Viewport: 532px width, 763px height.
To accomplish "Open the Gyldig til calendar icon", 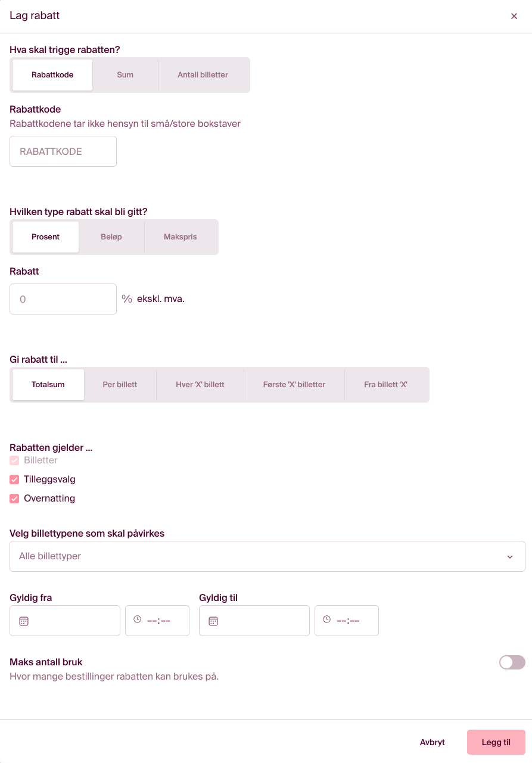I will click(213, 621).
